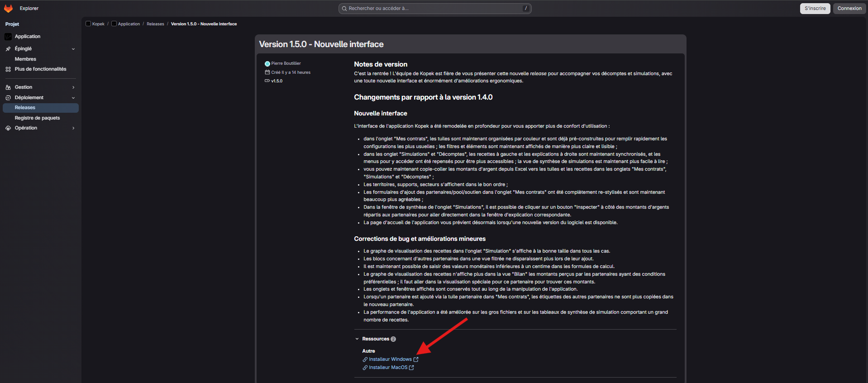This screenshot has width=868, height=383.
Task: Open Registre de paquets in the sidebar
Action: (x=41, y=118)
